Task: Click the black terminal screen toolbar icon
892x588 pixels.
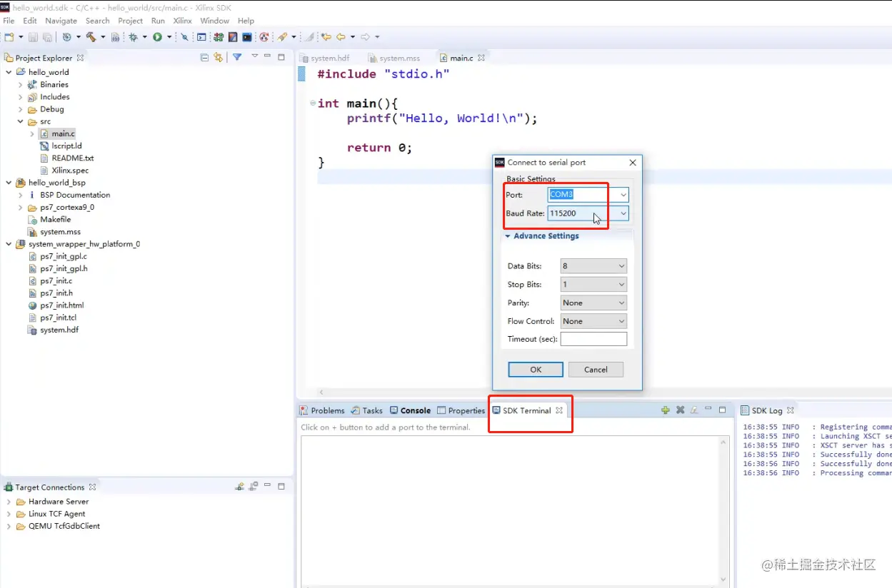Action: click(247, 37)
